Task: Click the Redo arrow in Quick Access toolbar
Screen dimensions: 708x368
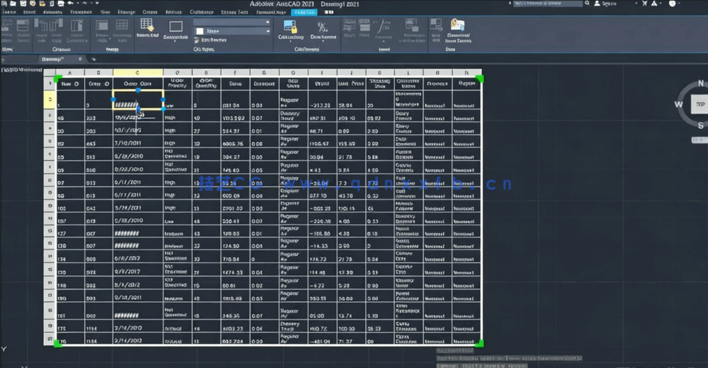Action: tap(85, 3)
